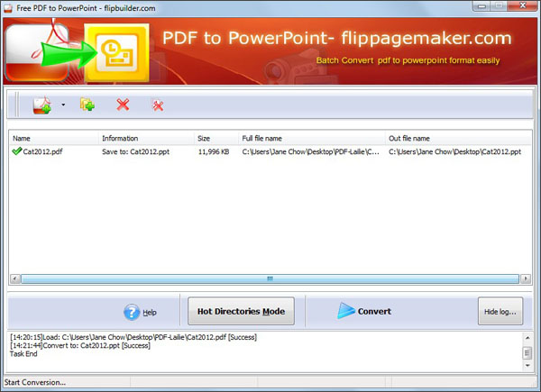Minimize the Free PDF to PowerPoint window
This screenshot has height=392, width=541.
(x=482, y=6)
